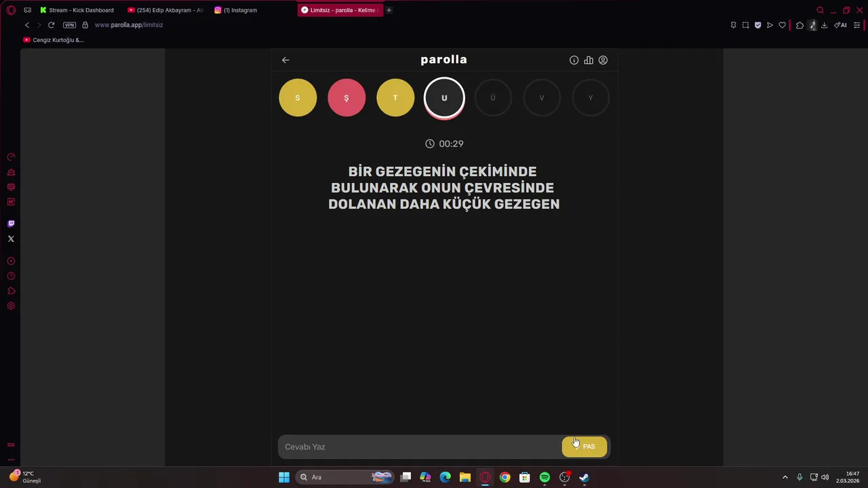
Task: Add page to bookmarks heart icon
Action: pyautogui.click(x=782, y=25)
